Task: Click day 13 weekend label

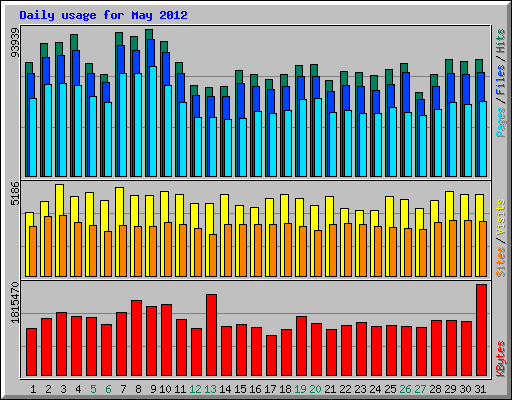Action: (210, 389)
